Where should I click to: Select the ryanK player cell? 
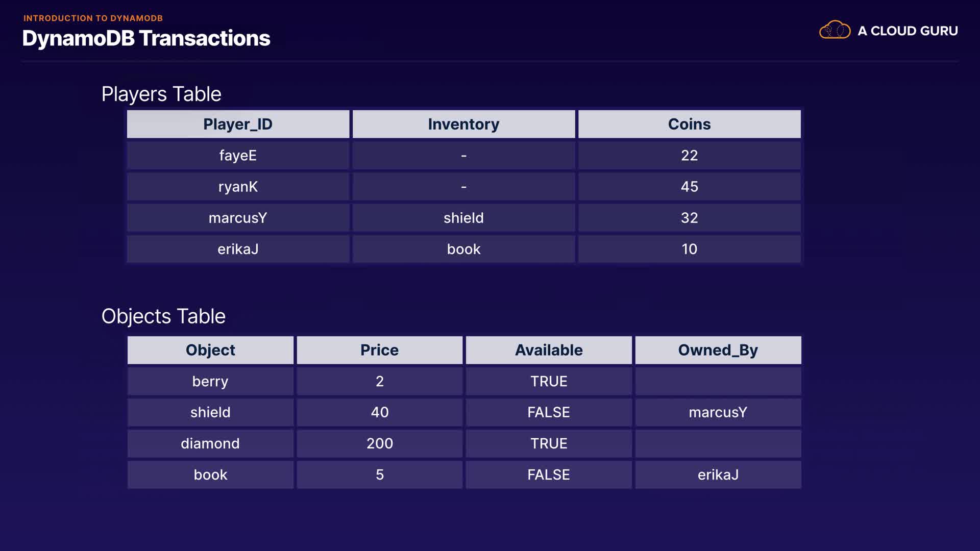[238, 187]
